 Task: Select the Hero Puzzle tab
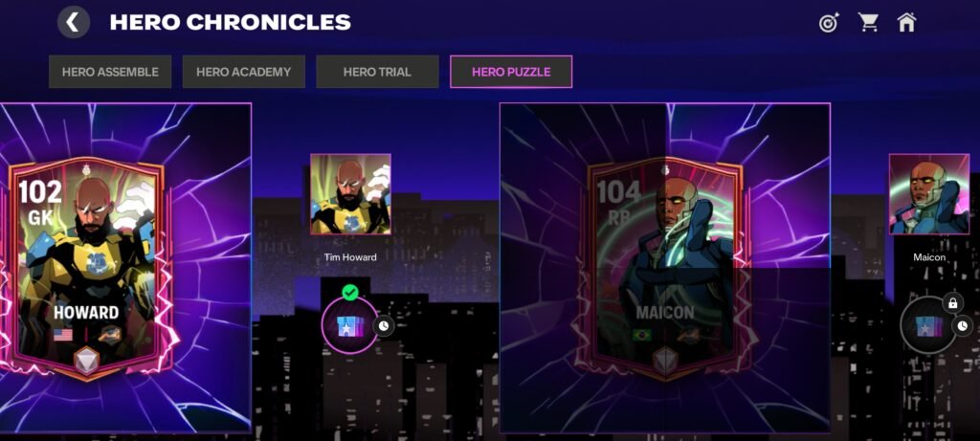coord(511,72)
